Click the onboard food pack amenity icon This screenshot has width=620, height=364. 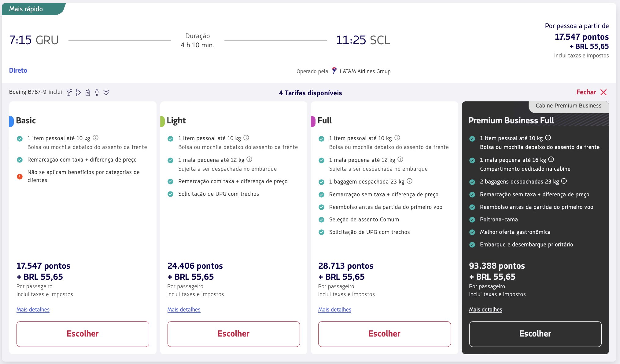[88, 93]
